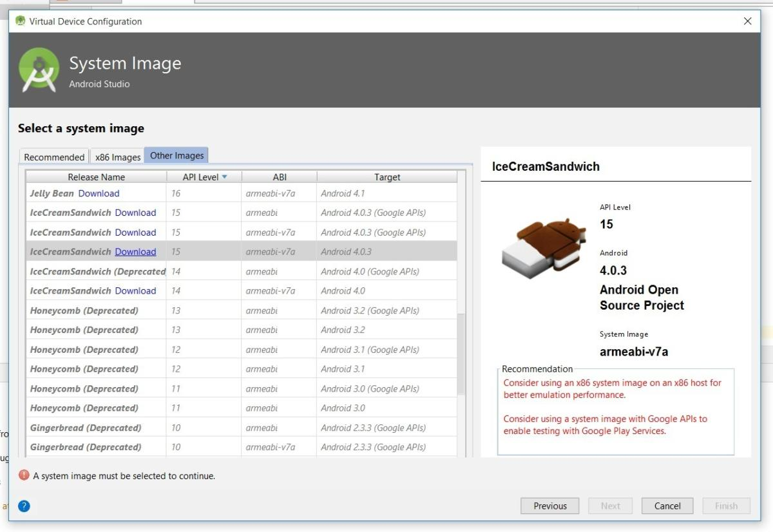Sort by the Target column header
The height and width of the screenshot is (532, 773).
[x=387, y=177]
